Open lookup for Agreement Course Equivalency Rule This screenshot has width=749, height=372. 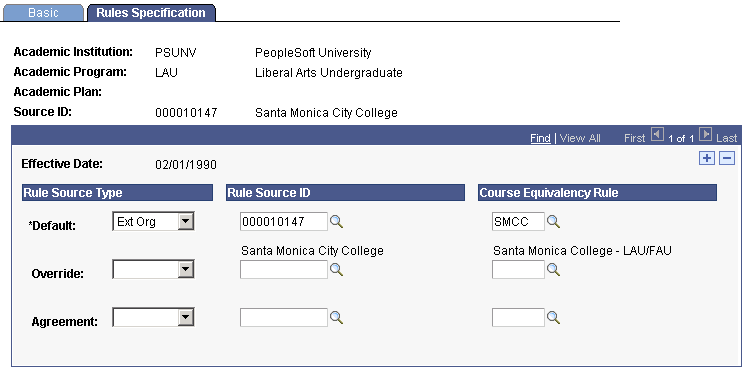point(553,318)
